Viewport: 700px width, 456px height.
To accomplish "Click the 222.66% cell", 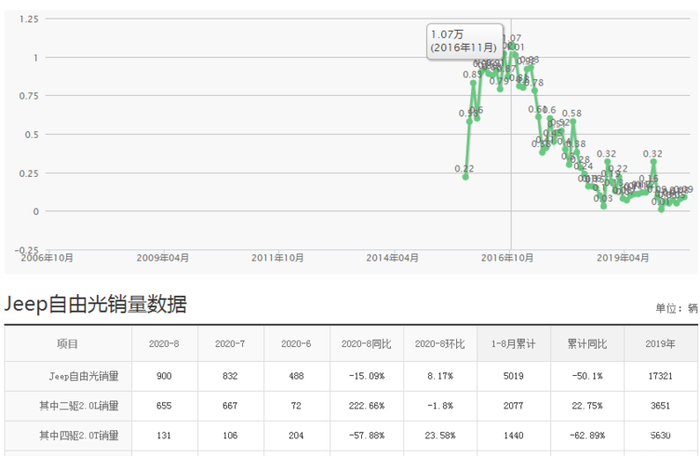I will (x=367, y=406).
